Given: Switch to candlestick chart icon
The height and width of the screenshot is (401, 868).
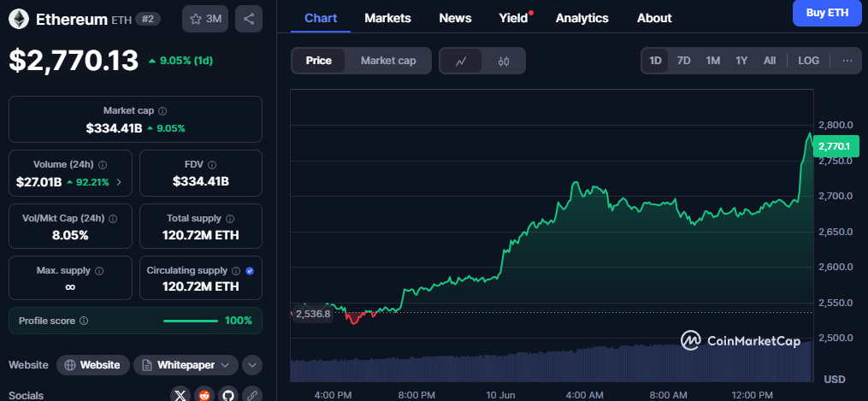Looking at the screenshot, I should [x=503, y=61].
